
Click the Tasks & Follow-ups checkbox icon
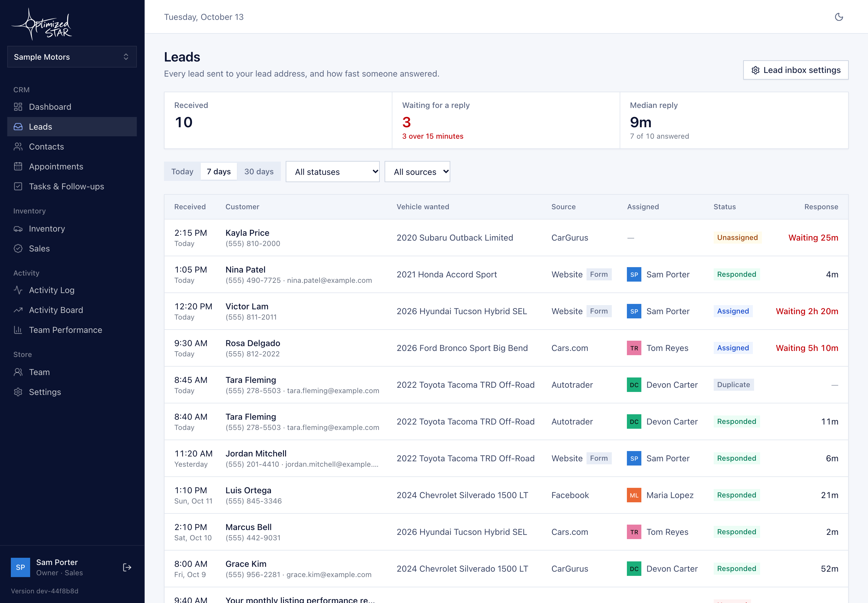(18, 186)
